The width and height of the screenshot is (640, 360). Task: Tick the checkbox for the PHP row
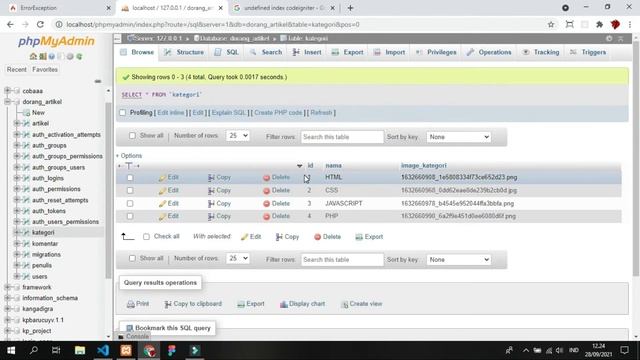[x=130, y=216]
